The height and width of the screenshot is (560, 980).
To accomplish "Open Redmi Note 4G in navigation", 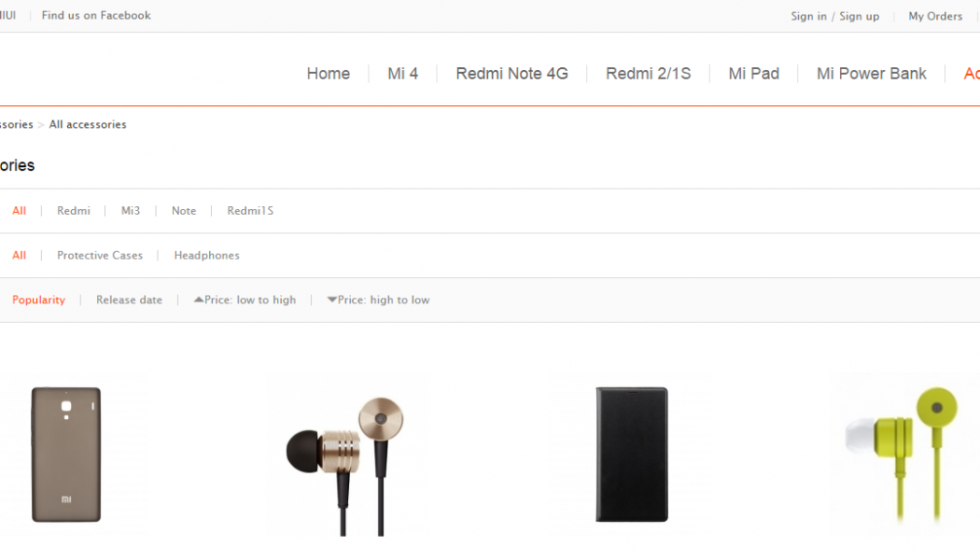I will pos(511,74).
